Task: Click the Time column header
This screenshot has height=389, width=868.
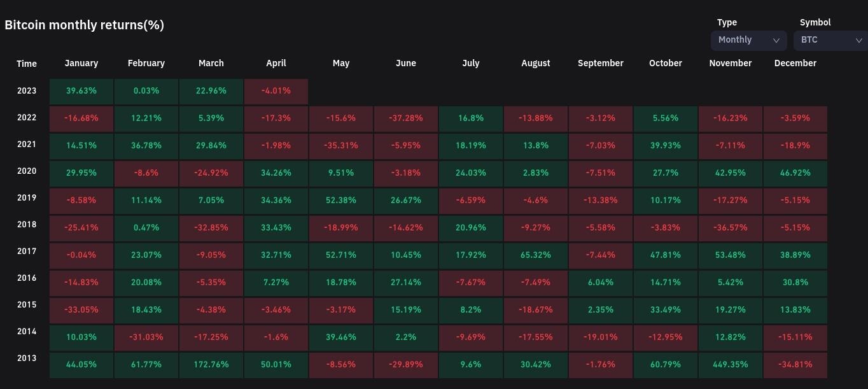Action: tap(27, 64)
